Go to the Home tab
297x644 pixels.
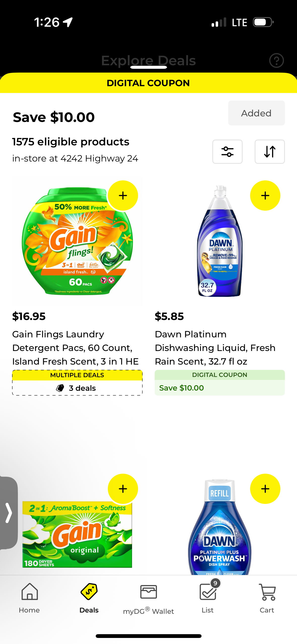click(x=29, y=598)
